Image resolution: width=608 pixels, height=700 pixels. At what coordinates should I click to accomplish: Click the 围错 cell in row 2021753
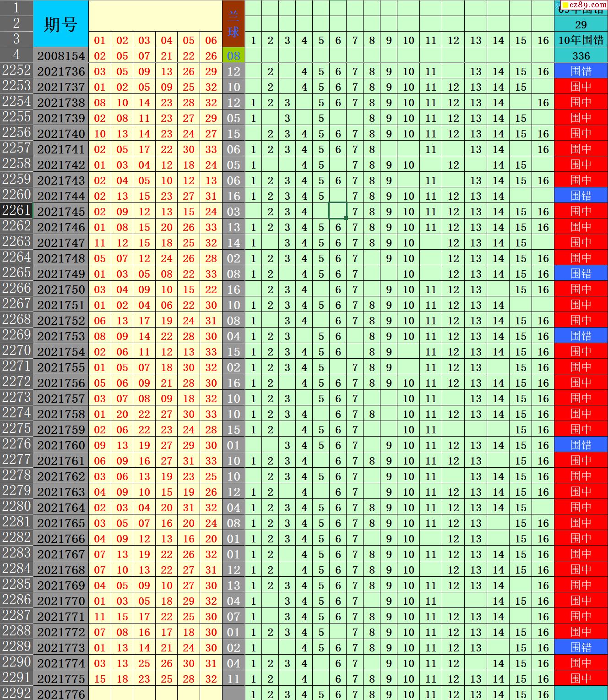[581, 336]
